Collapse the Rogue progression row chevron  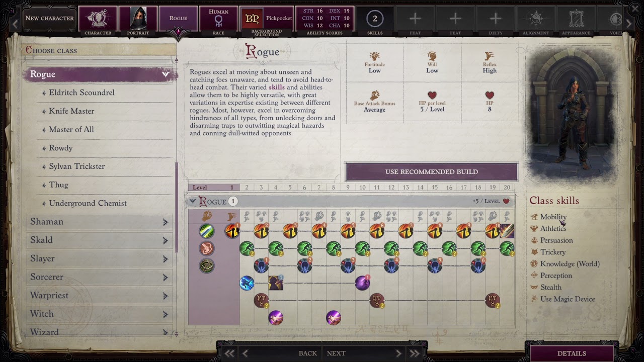click(x=193, y=202)
